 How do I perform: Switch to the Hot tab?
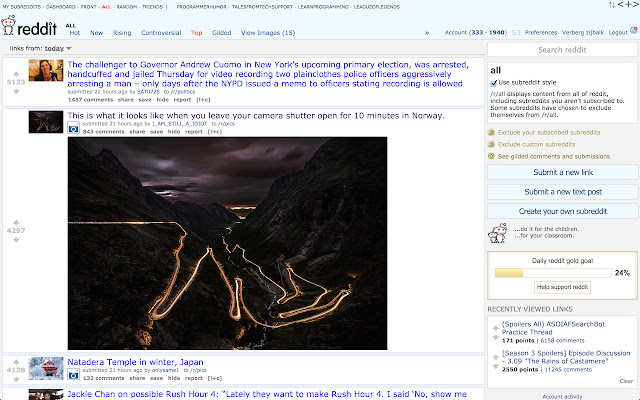(x=75, y=33)
